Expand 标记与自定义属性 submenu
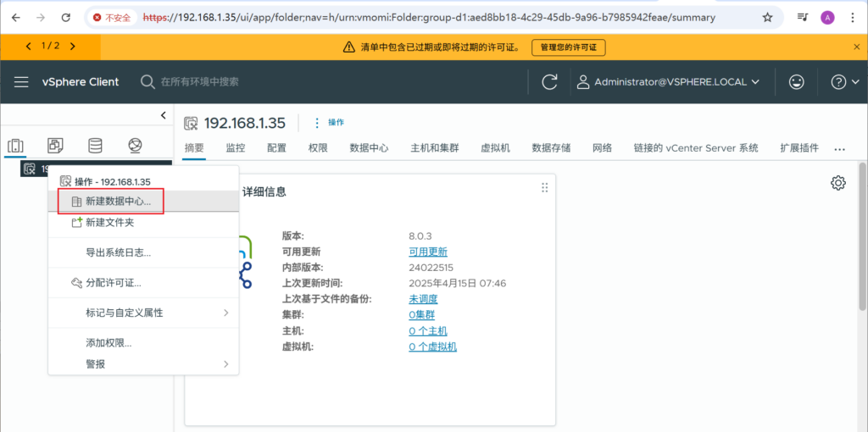 coord(143,313)
